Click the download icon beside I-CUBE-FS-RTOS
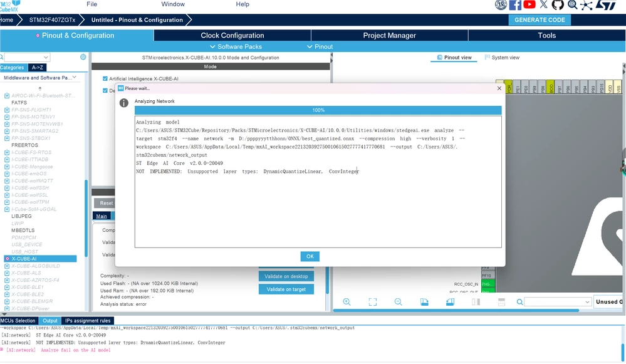626x364 pixels. pyautogui.click(x=7, y=152)
